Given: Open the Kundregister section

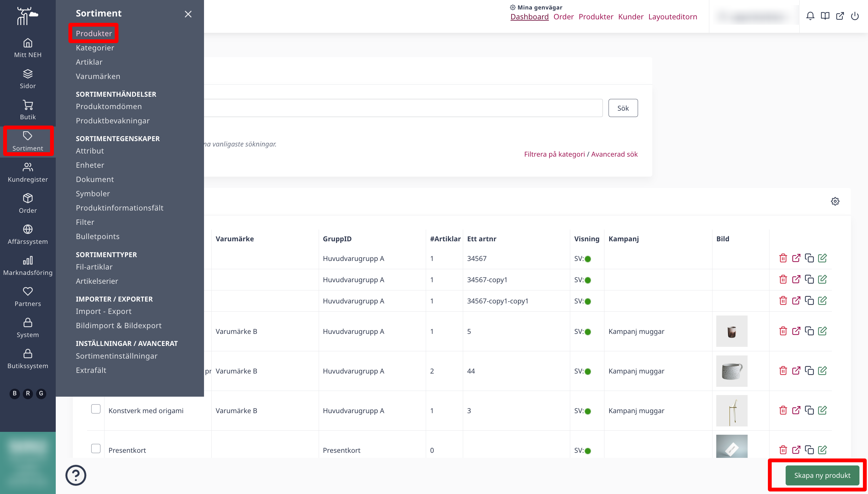Looking at the screenshot, I should [x=28, y=173].
